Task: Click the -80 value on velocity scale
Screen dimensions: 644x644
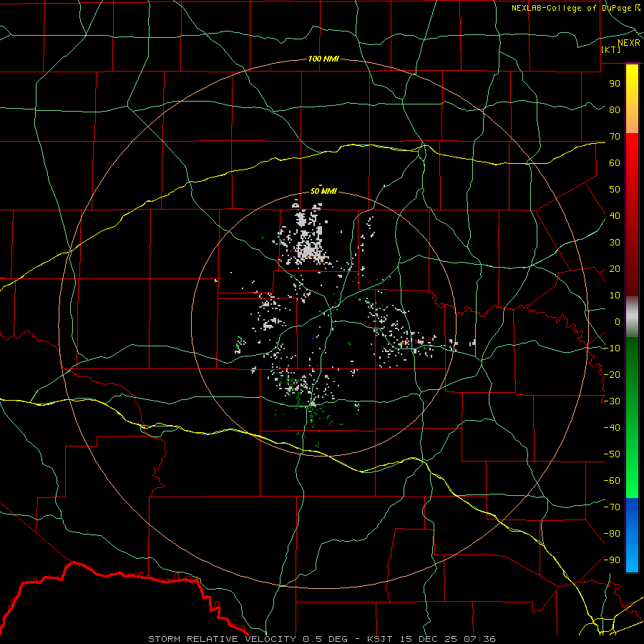Action: click(612, 534)
